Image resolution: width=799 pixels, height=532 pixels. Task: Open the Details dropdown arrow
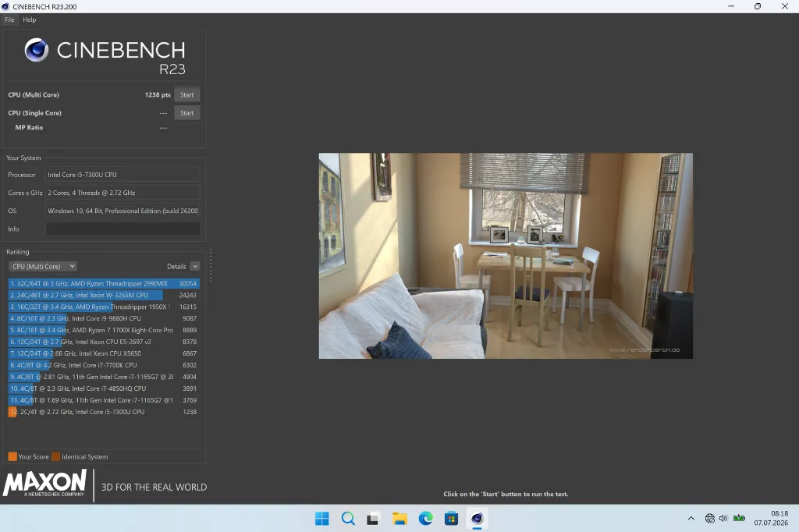[195, 266]
